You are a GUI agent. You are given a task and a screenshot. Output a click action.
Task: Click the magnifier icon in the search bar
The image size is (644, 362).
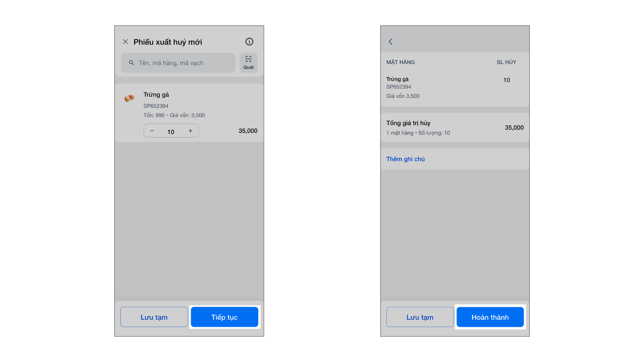point(131,63)
